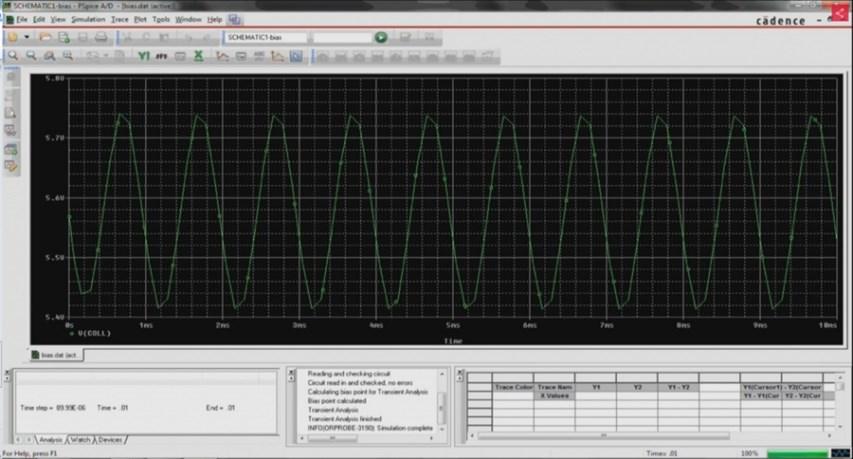Click the Print toolbar icon
This screenshot has width=853, height=459.
coord(101,37)
